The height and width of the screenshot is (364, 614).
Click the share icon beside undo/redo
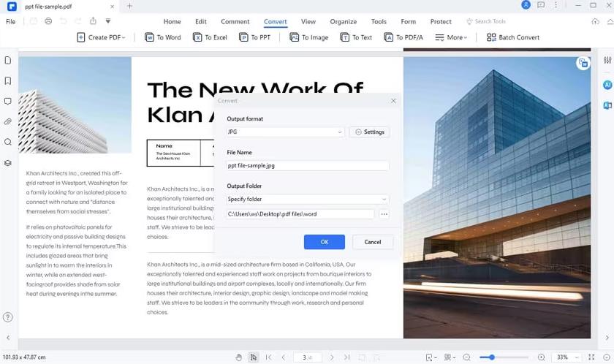pos(93,21)
